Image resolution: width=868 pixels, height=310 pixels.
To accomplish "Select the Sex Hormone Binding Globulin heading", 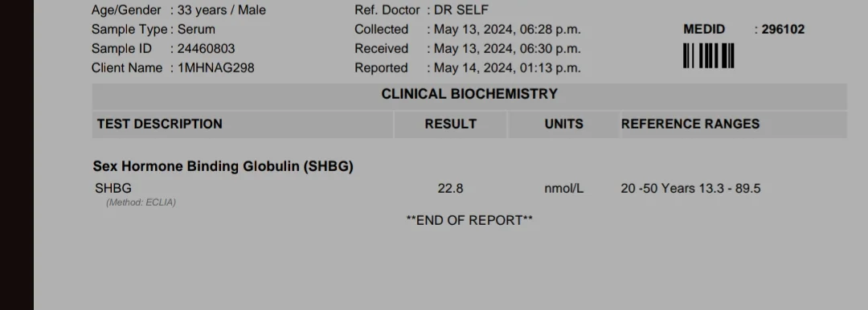I will pyautogui.click(x=223, y=166).
